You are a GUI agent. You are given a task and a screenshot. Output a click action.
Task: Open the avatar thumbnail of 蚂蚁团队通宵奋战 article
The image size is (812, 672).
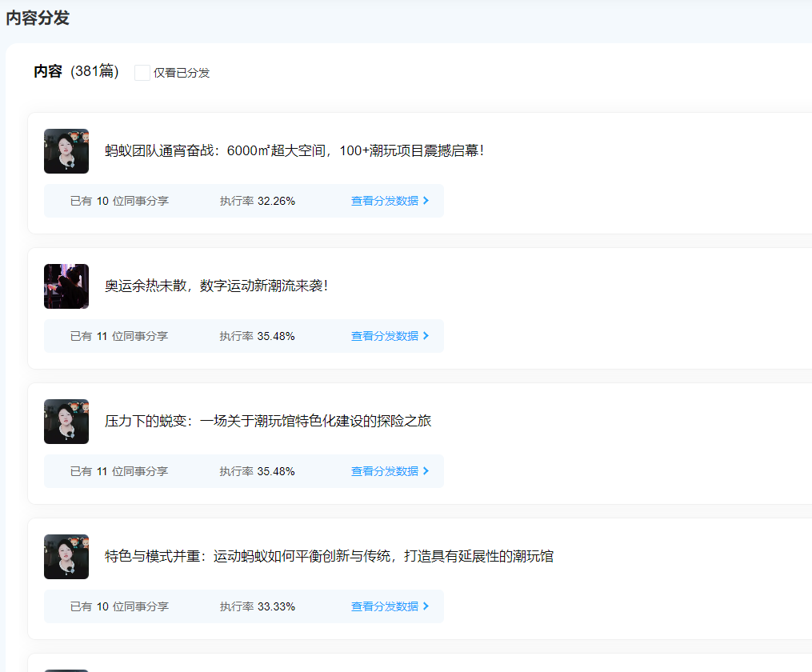pos(66,150)
